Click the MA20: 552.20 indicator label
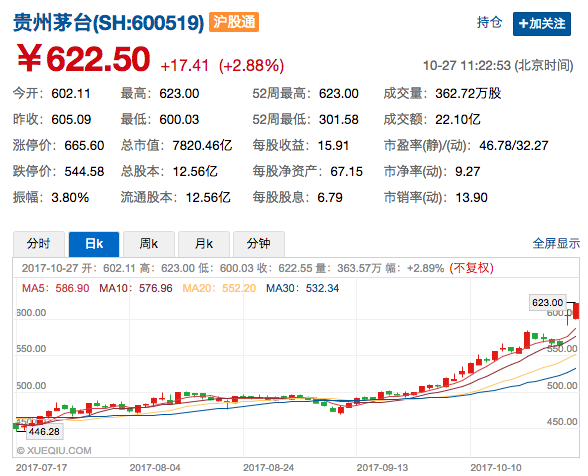 219,288
